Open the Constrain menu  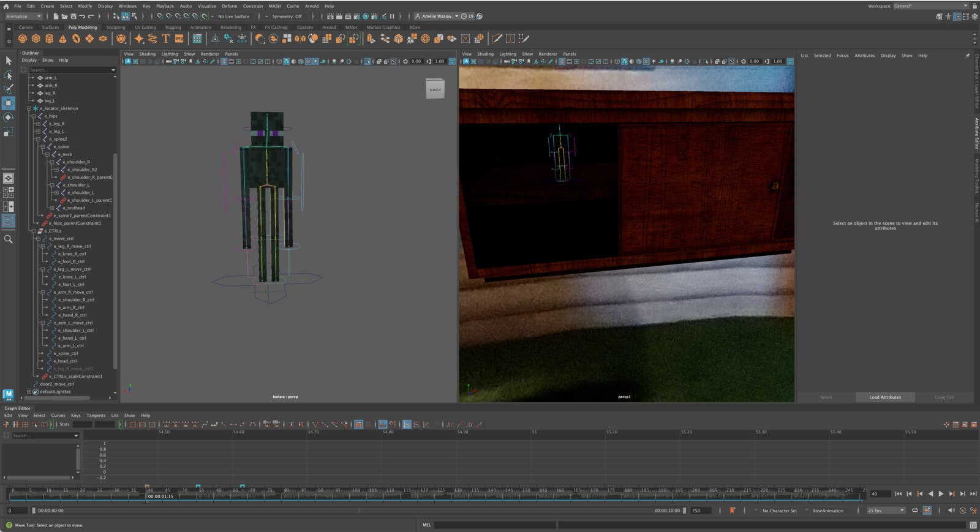point(252,6)
